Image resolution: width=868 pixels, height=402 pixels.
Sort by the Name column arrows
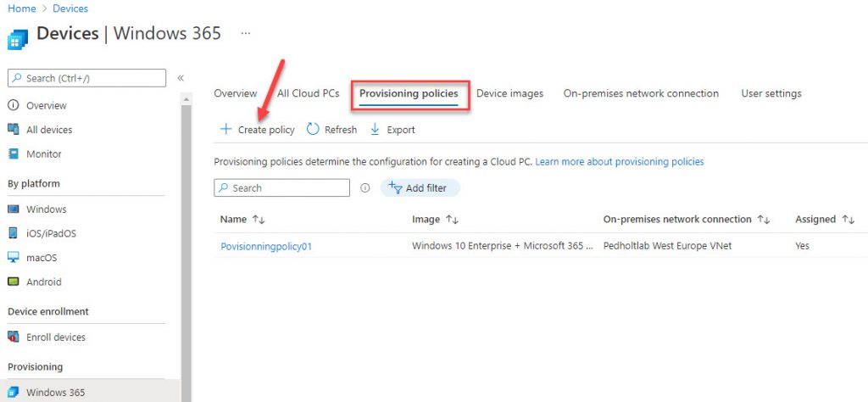click(x=259, y=220)
